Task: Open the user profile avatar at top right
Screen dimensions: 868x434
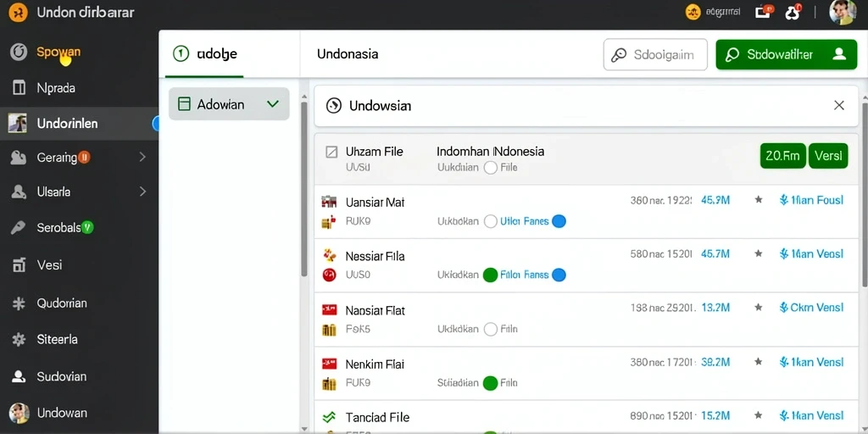Action: (x=843, y=12)
